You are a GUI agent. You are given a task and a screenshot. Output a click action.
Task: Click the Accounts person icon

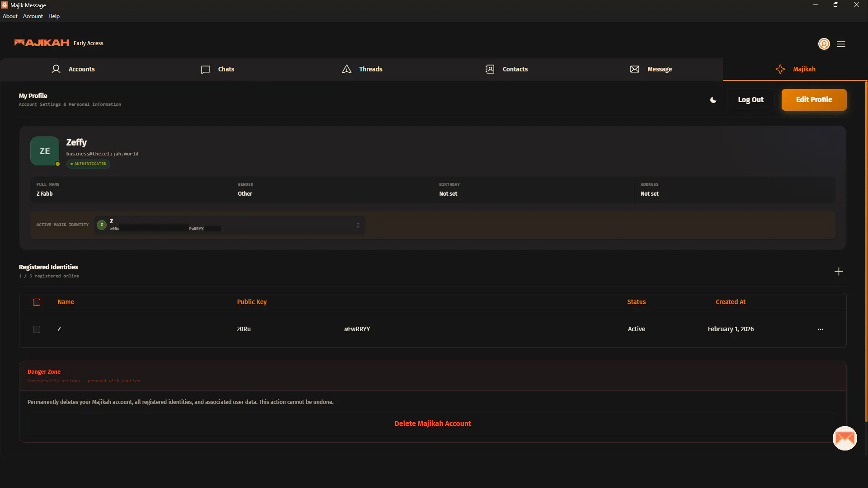56,69
